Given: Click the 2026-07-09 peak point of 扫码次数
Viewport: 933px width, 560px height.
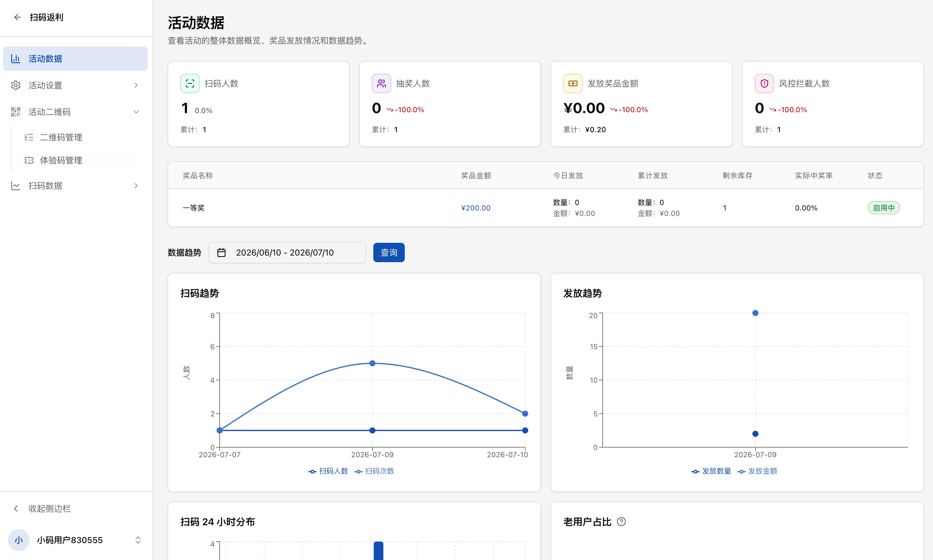Looking at the screenshot, I should point(372,363).
